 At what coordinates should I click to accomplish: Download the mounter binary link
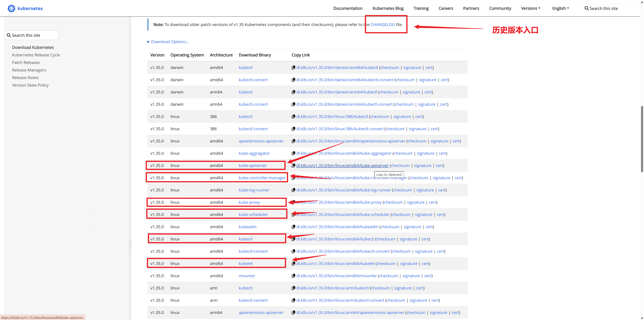pos(247,276)
